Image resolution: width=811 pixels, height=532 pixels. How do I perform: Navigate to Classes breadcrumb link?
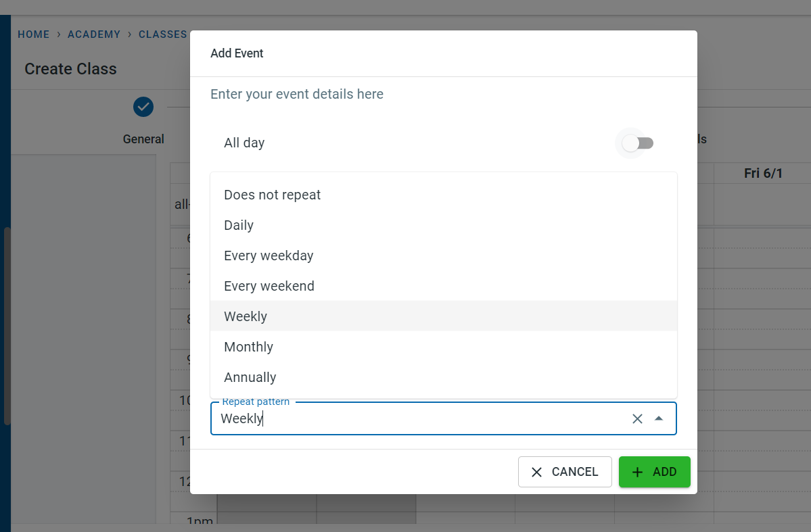pos(162,34)
